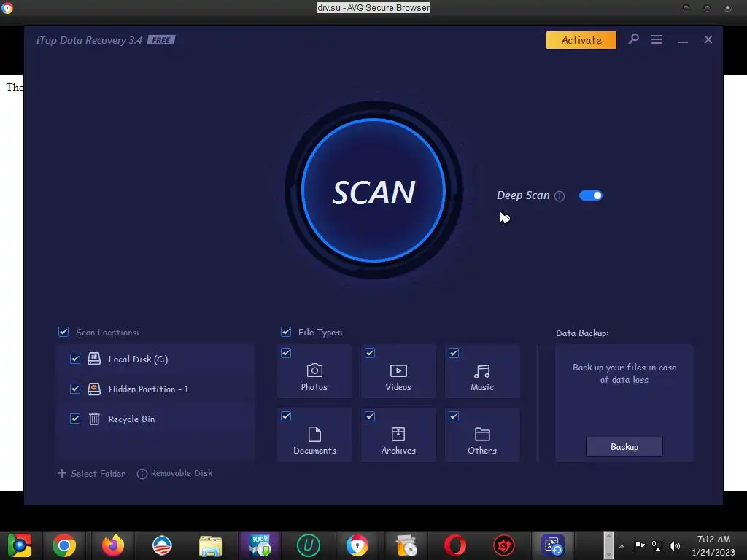The width and height of the screenshot is (747, 560).
Task: Toggle the Deep Scan switch
Action: point(590,195)
